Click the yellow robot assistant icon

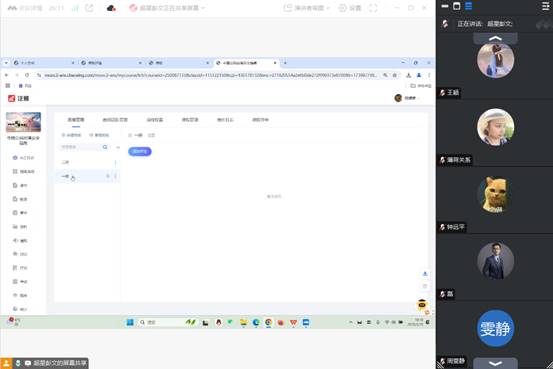pyautogui.click(x=422, y=304)
